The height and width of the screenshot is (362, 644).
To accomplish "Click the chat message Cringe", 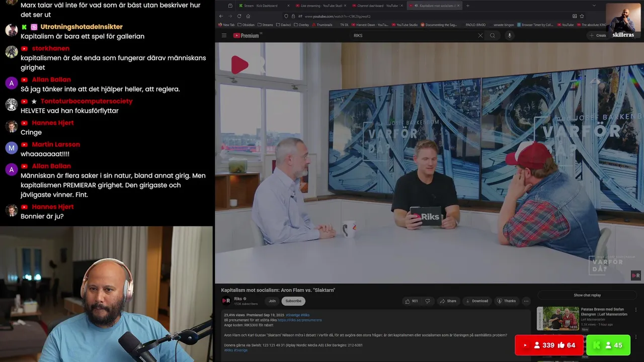I will pos(31,132).
